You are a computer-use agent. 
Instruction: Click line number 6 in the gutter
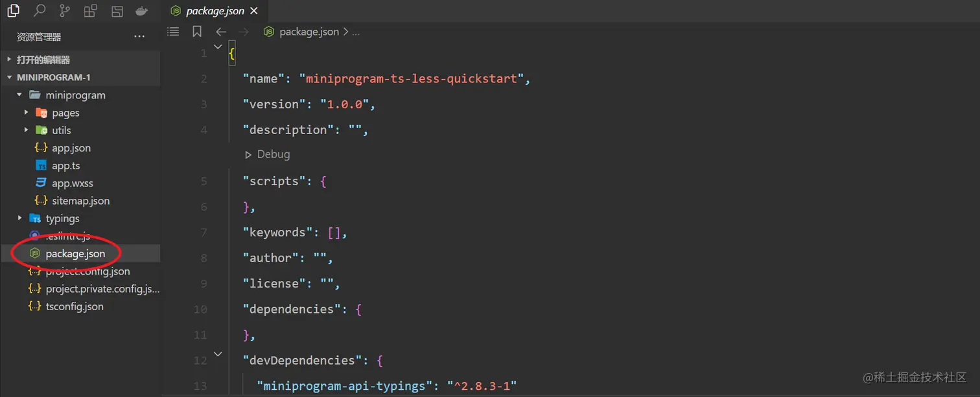[204, 207]
